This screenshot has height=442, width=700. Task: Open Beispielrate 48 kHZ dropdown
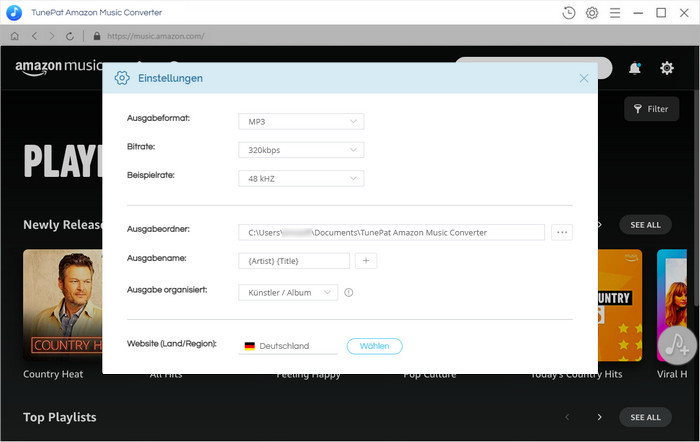[301, 179]
